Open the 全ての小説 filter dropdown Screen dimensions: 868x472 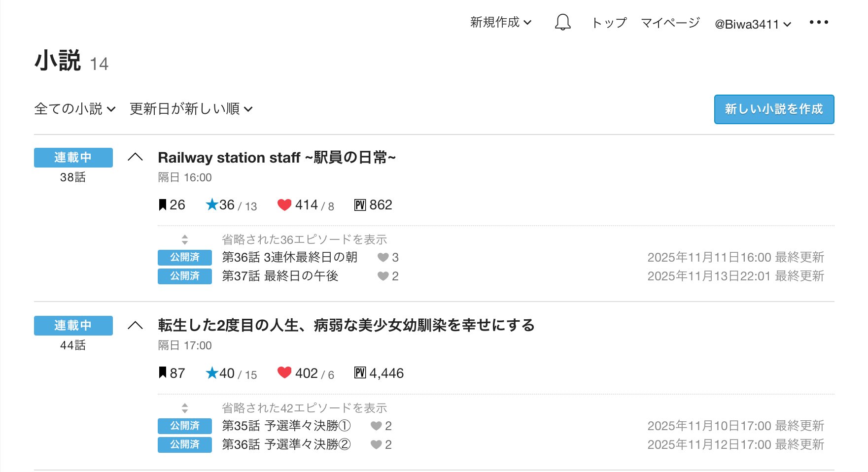74,109
